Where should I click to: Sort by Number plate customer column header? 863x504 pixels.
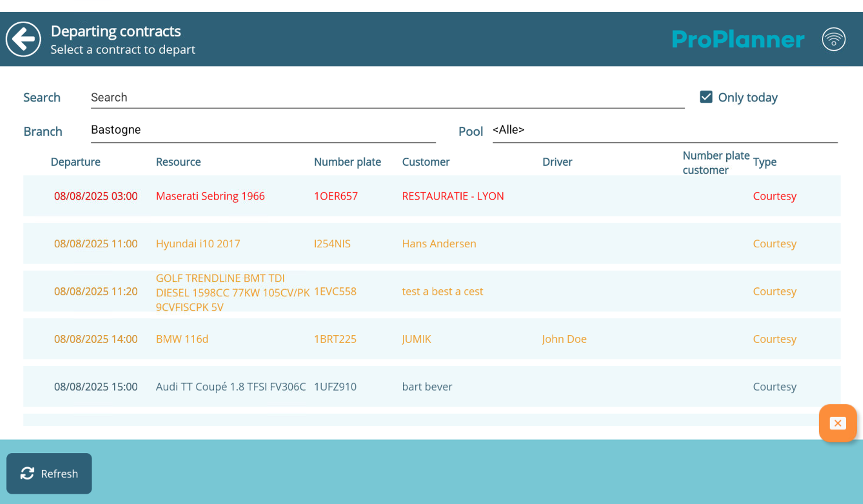coord(716,163)
